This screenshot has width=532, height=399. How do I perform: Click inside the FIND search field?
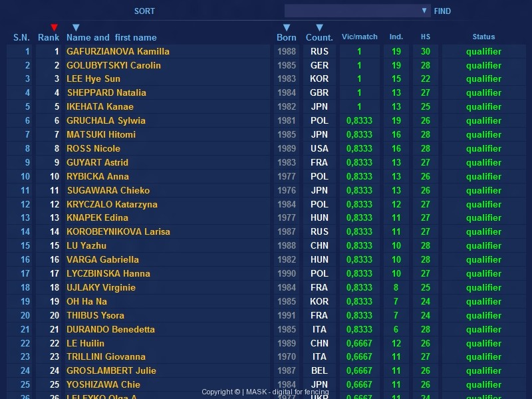click(x=352, y=11)
